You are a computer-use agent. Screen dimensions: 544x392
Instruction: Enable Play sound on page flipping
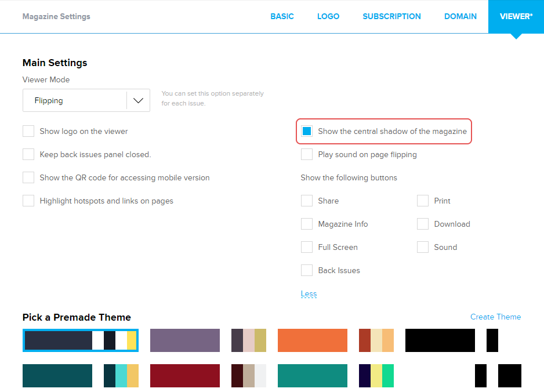coord(307,155)
